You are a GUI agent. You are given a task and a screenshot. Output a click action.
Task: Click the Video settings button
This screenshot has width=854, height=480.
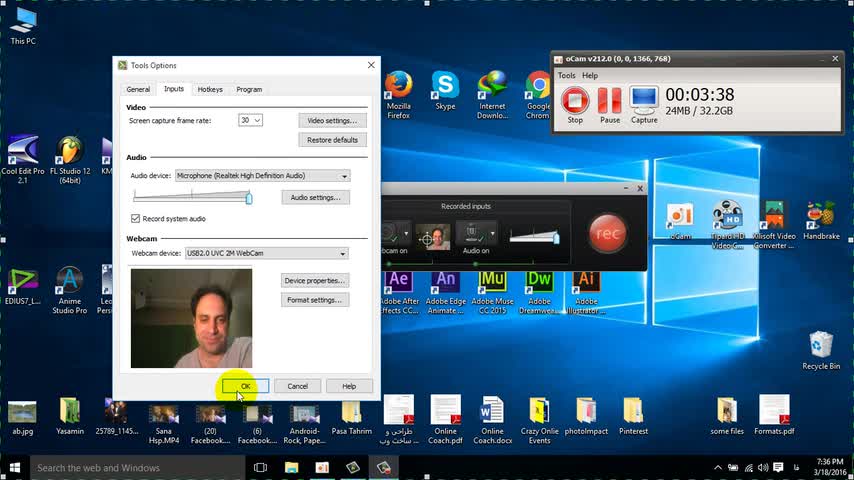[x=332, y=120]
